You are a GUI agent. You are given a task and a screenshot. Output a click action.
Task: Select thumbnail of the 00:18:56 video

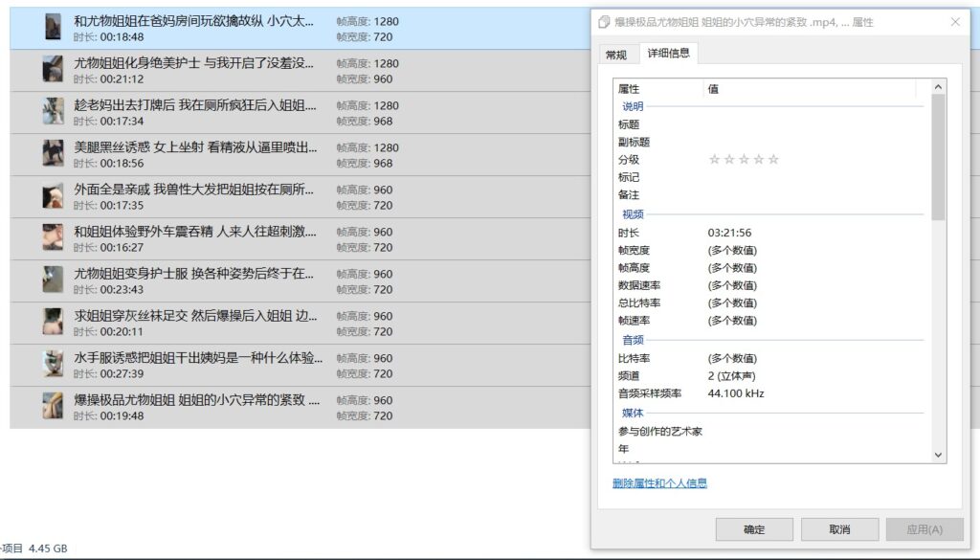pos(54,153)
